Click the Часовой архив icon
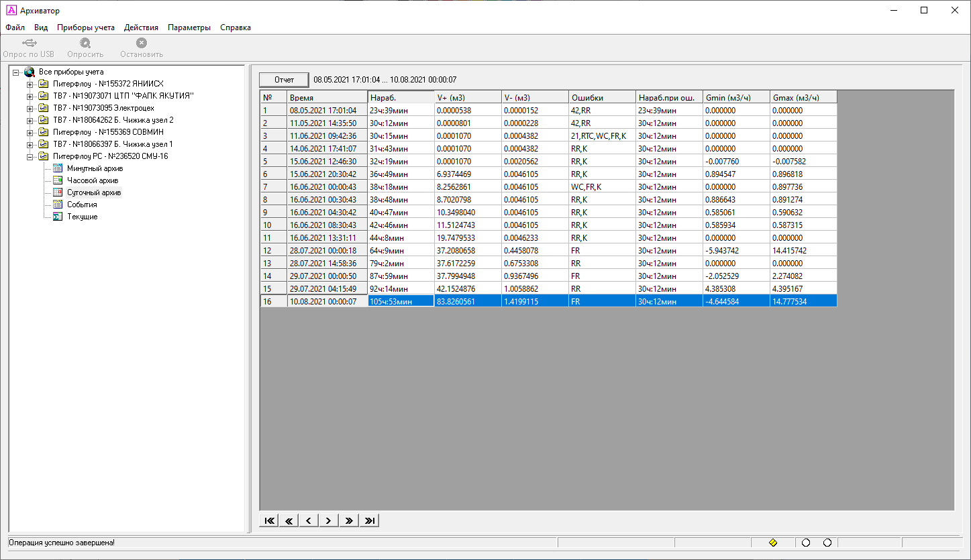This screenshot has height=560, width=971. (x=58, y=180)
